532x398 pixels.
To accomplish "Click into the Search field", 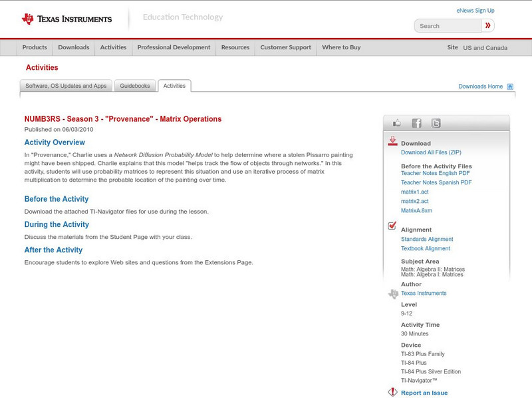I will (448, 26).
